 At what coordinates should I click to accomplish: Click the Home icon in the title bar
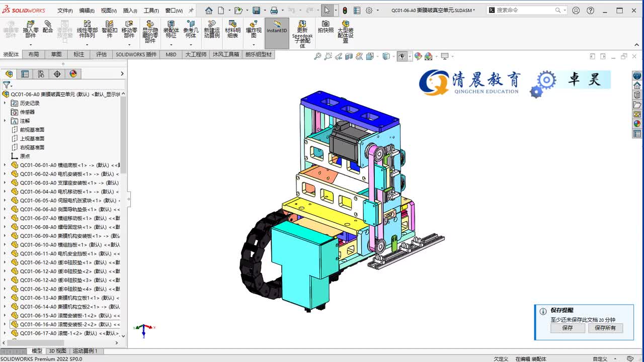point(209,10)
